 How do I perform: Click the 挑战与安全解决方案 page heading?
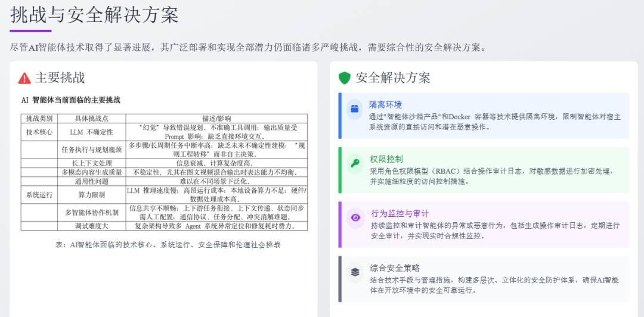94,15
